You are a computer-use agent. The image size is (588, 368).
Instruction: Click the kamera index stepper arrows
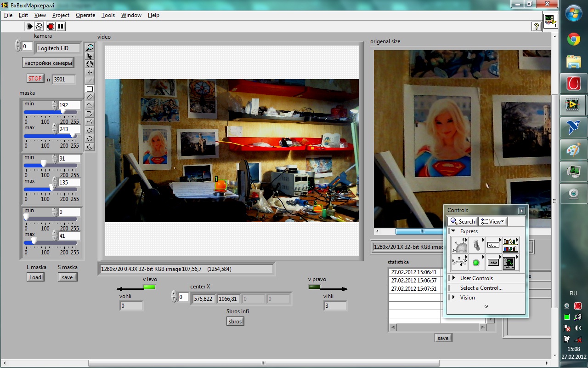[18, 46]
